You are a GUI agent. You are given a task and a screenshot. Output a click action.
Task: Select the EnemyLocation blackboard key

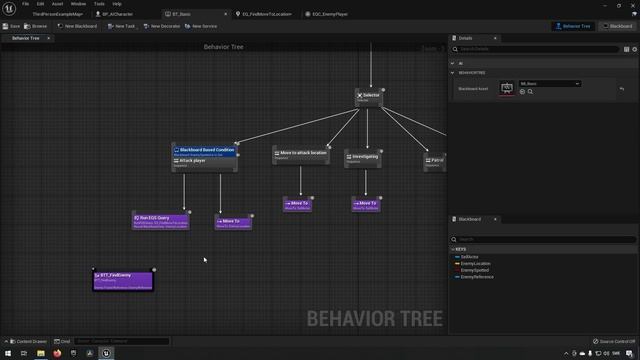click(476, 264)
